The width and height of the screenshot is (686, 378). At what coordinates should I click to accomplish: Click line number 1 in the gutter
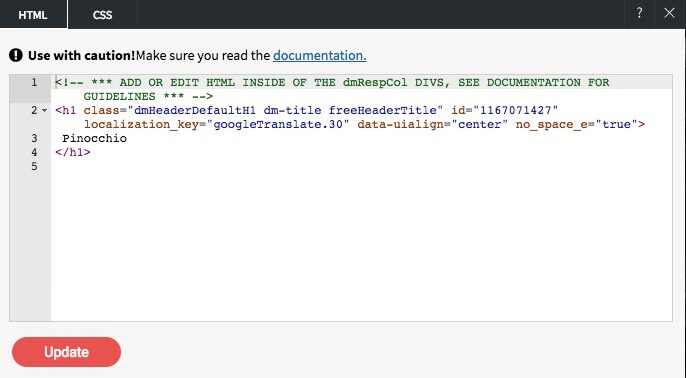click(34, 82)
